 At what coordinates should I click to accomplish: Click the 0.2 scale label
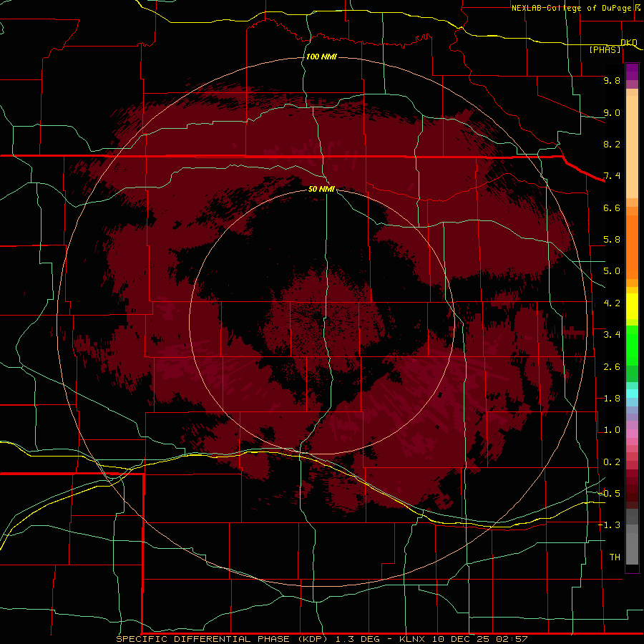point(612,462)
